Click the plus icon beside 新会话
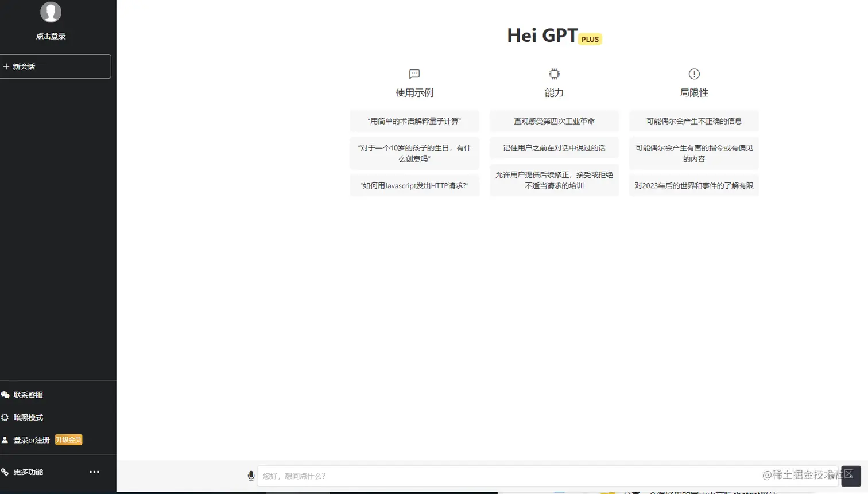The image size is (868, 494). tap(6, 67)
